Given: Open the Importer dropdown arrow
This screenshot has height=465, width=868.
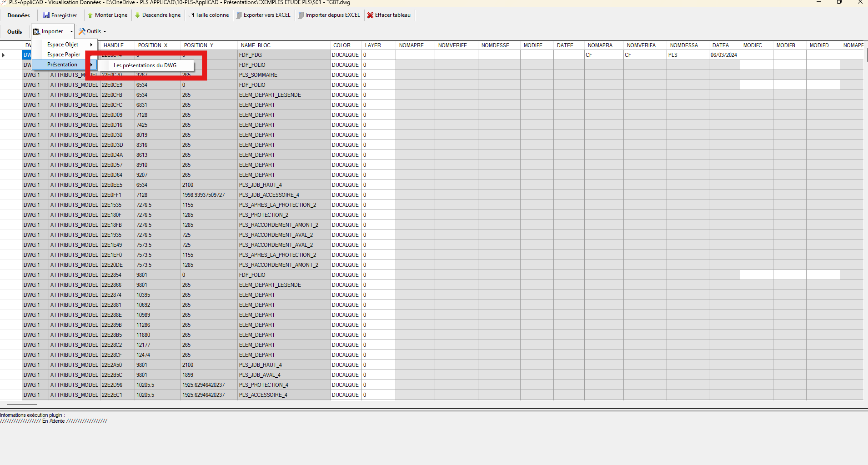Looking at the screenshot, I should [71, 31].
